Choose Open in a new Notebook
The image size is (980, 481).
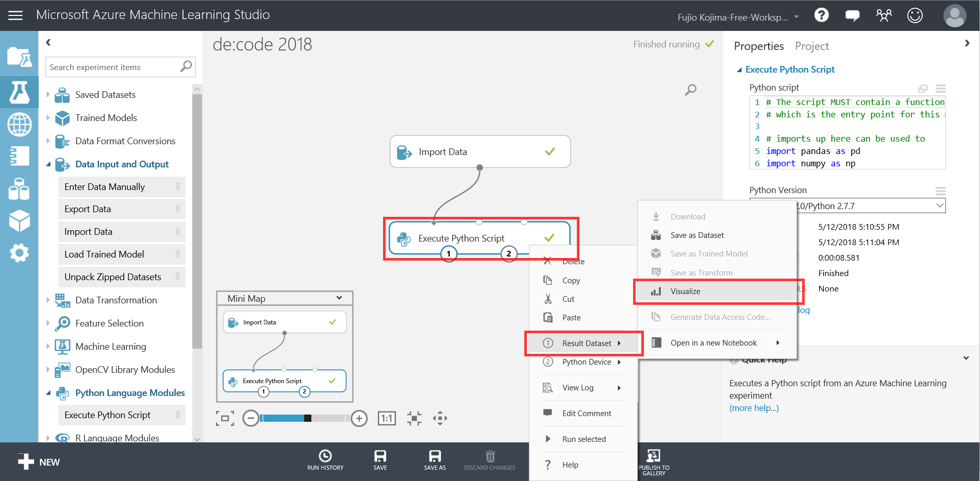click(717, 343)
